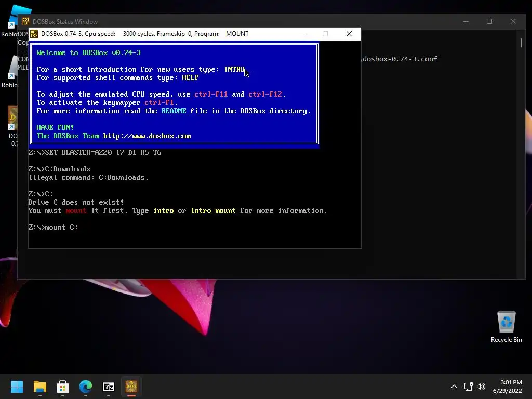The image size is (532, 399).
Task: Click the http://www.dosbox.com text
Action: pyautogui.click(x=147, y=136)
